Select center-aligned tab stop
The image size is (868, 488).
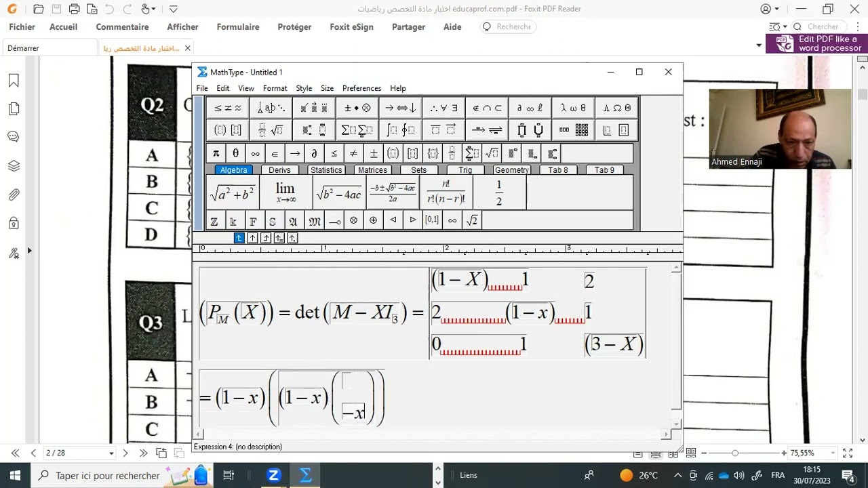pyautogui.click(x=252, y=238)
